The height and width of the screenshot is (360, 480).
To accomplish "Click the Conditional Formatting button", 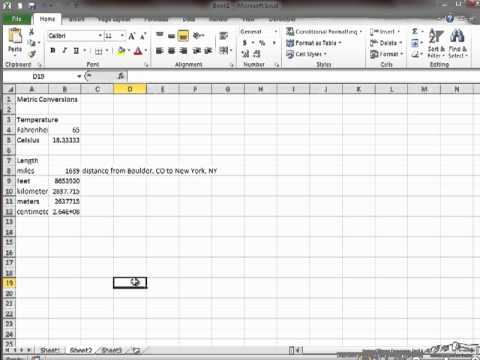I will [324, 32].
